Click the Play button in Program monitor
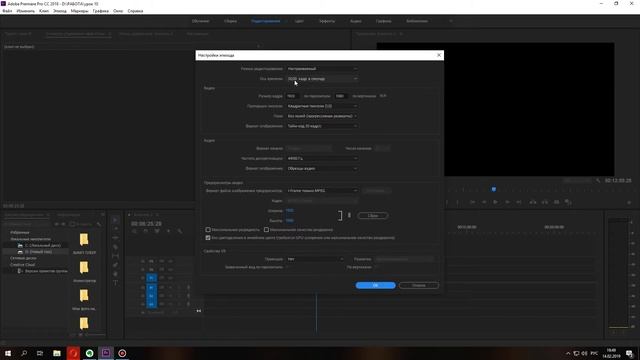Image resolution: width=640 pixels, height=360 pixels. pos(496,202)
